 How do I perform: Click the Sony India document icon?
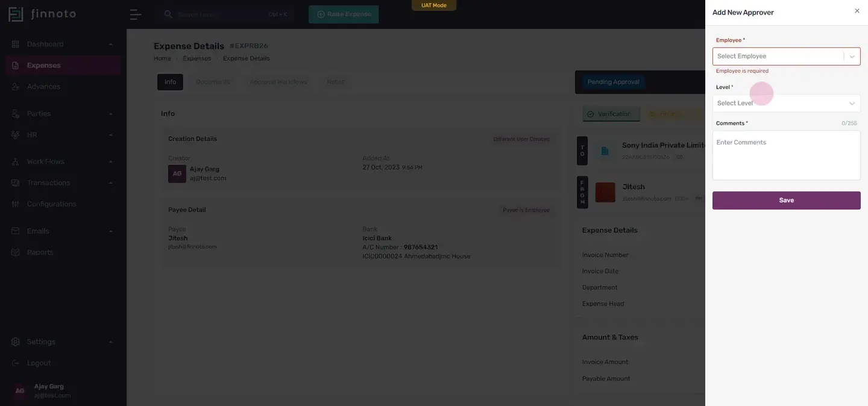(605, 151)
